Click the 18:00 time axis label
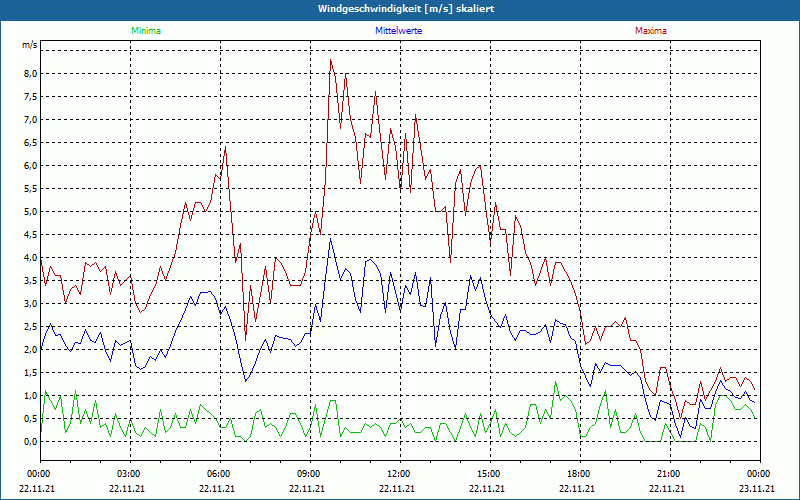The width and height of the screenshot is (800, 500). (580, 474)
